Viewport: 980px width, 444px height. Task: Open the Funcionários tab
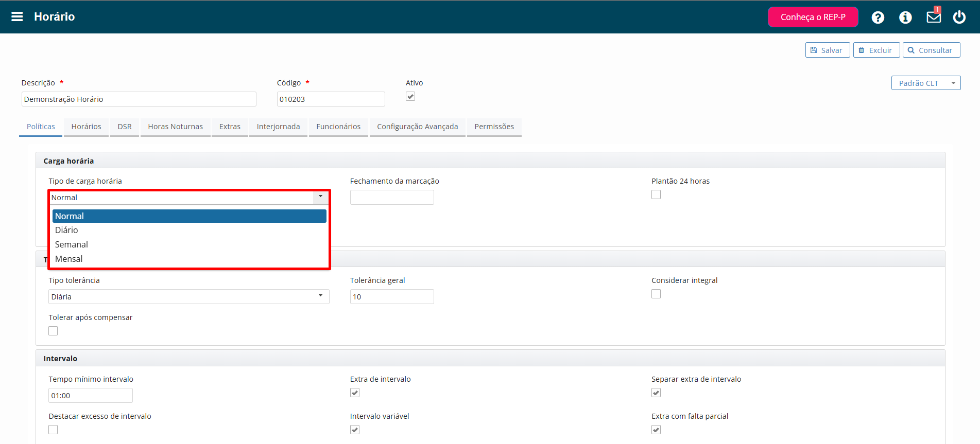(338, 127)
